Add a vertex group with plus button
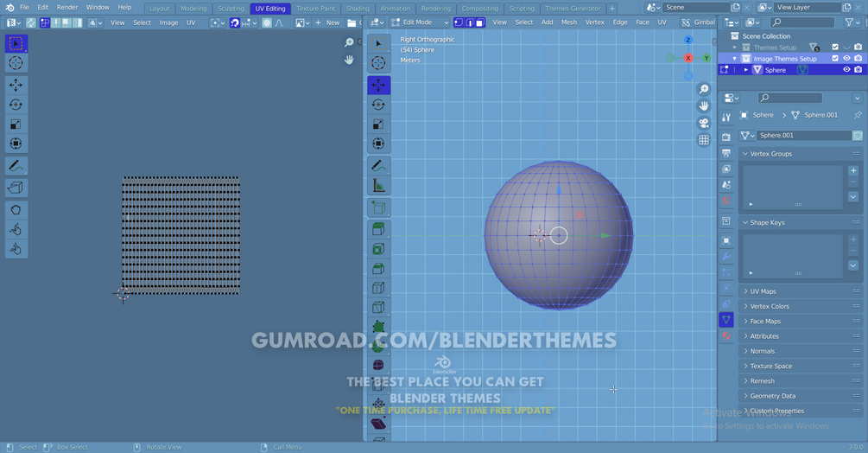Image resolution: width=868 pixels, height=453 pixels. point(853,170)
